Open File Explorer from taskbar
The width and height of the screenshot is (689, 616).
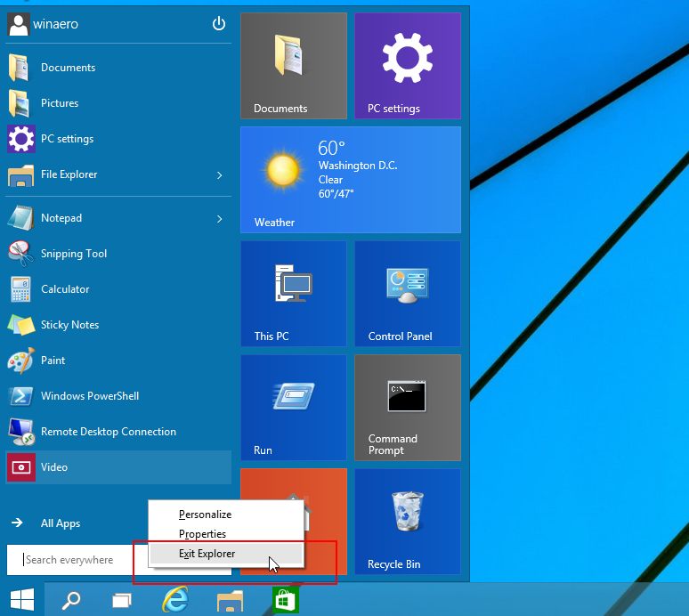click(x=230, y=600)
